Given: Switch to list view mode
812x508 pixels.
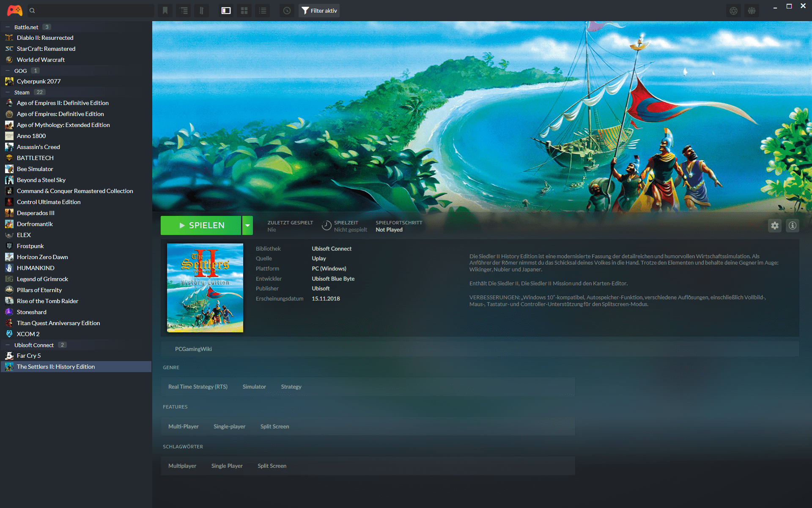Looking at the screenshot, I should click(263, 11).
